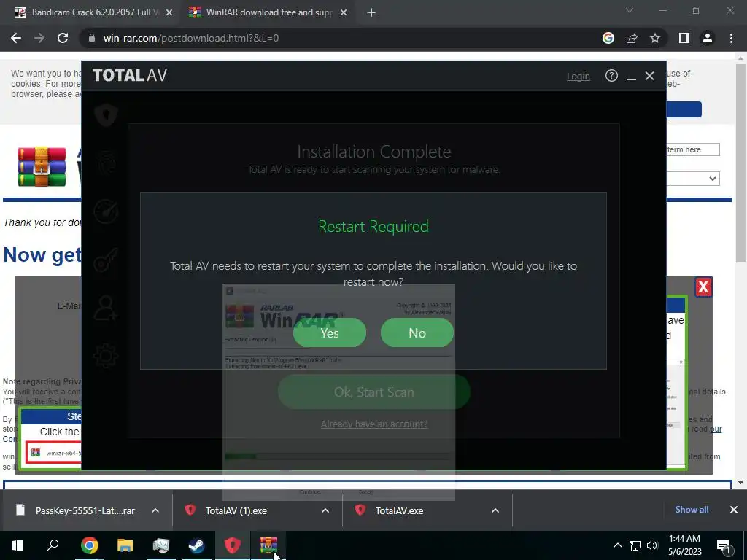Open the add user icon in TotalAV sidebar
The image size is (747, 560).
tap(106, 308)
